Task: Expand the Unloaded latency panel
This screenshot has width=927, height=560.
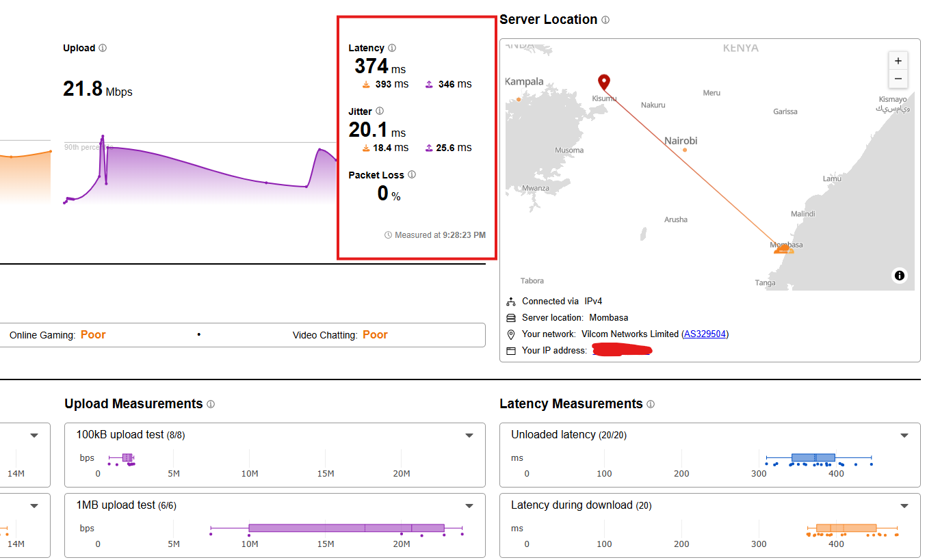Action: pos(904,436)
